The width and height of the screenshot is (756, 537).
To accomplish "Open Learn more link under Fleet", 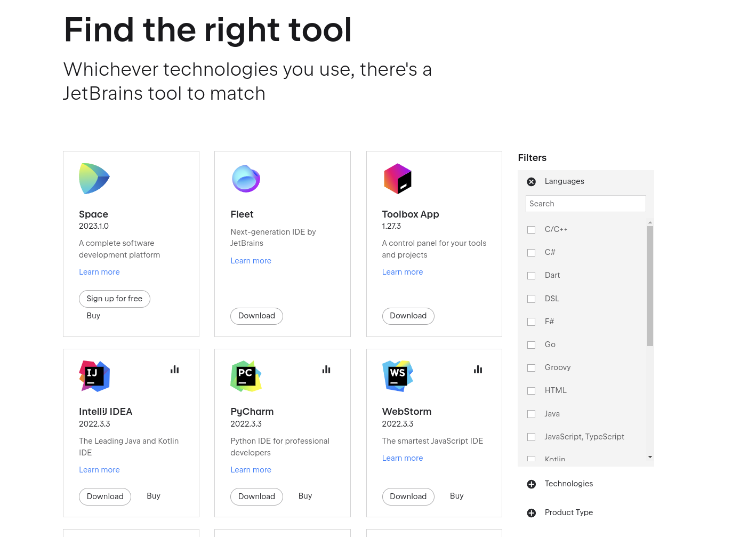I will pos(251,261).
